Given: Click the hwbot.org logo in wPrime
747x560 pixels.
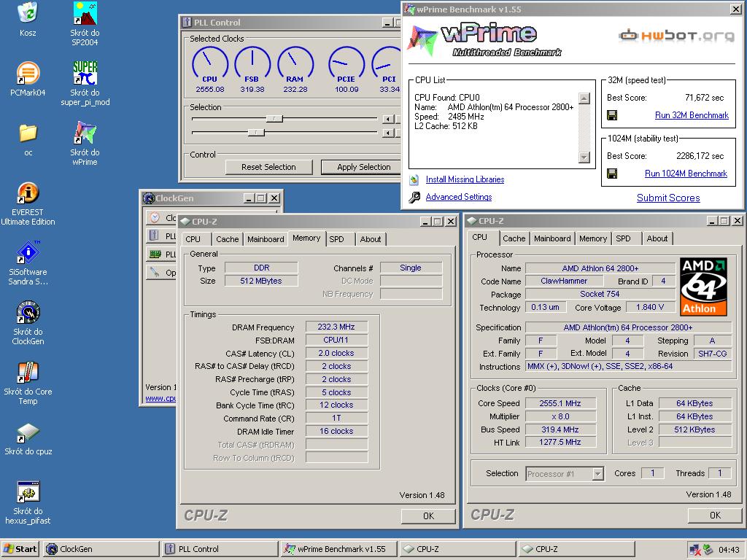Looking at the screenshot, I should pos(676,36).
